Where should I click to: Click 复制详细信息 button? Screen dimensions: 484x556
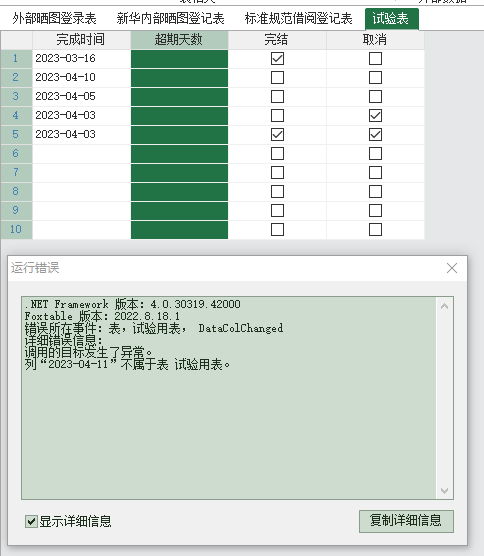point(406,521)
